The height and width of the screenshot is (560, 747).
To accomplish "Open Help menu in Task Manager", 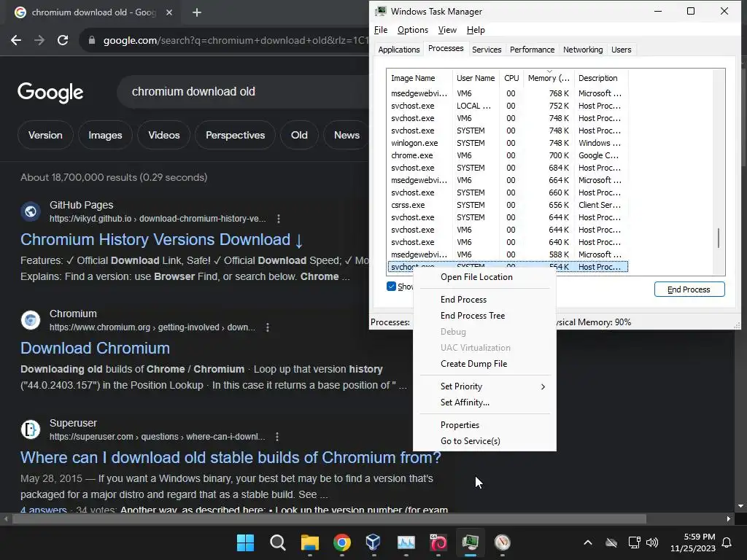I will click(x=476, y=30).
